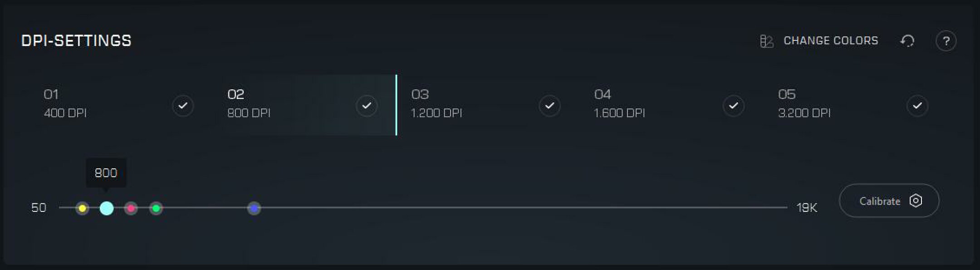
Task: Open the help question mark icon
Action: pos(946,41)
